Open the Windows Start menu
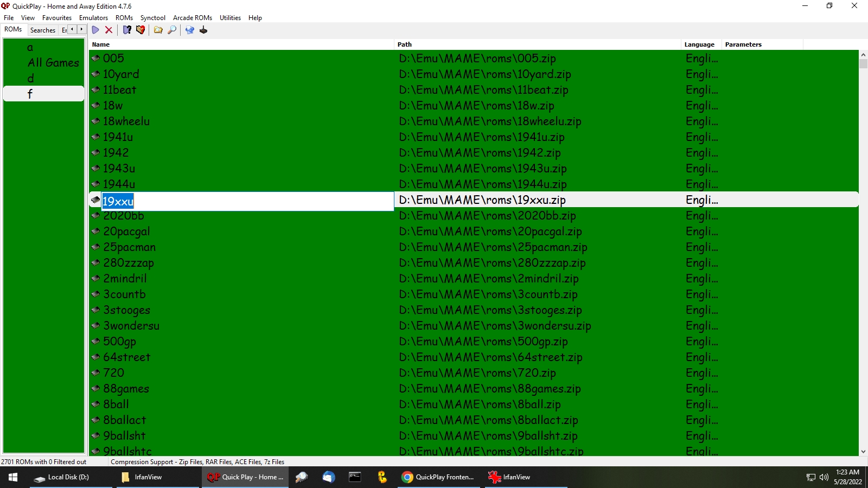The width and height of the screenshot is (868, 488). (13, 477)
